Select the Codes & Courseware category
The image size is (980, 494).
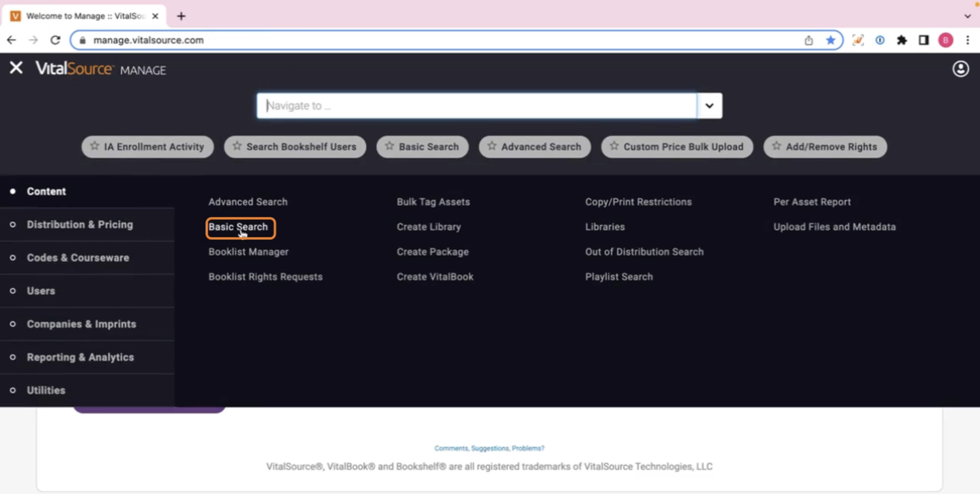87,257
